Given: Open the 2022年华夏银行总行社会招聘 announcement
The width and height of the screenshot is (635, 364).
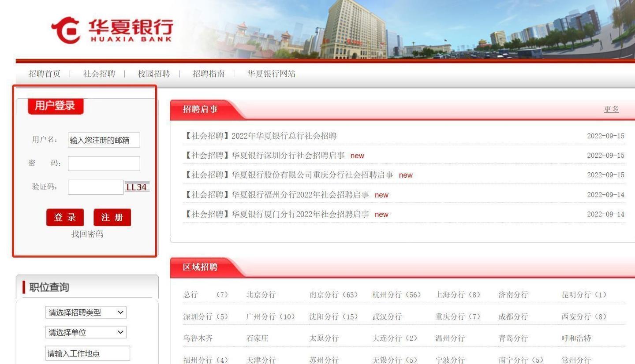Looking at the screenshot, I should [260, 136].
